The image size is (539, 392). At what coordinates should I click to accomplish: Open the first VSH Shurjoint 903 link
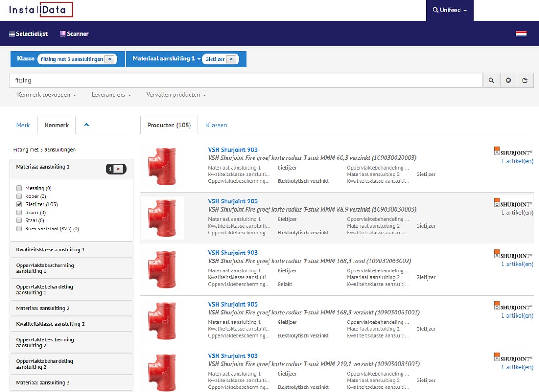coord(233,150)
